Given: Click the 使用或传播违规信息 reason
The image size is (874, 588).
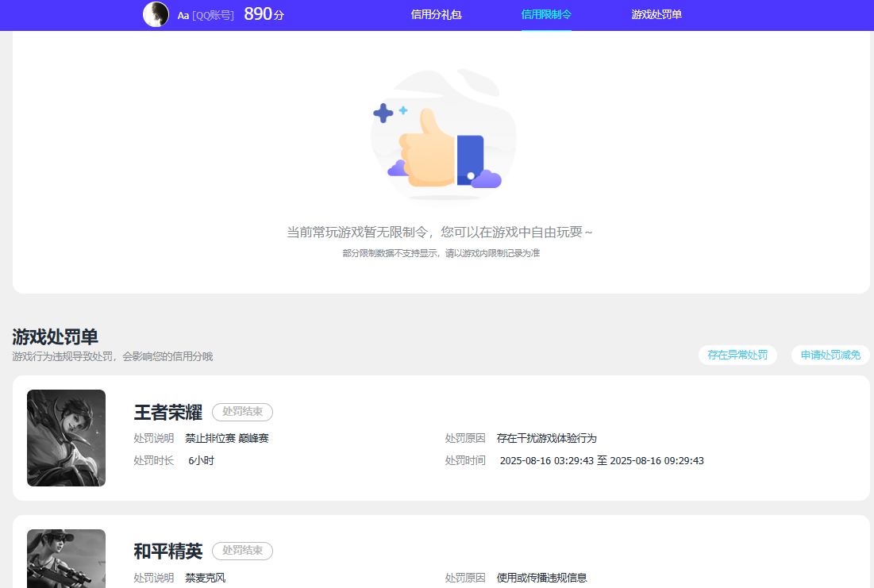Looking at the screenshot, I should 542,578.
